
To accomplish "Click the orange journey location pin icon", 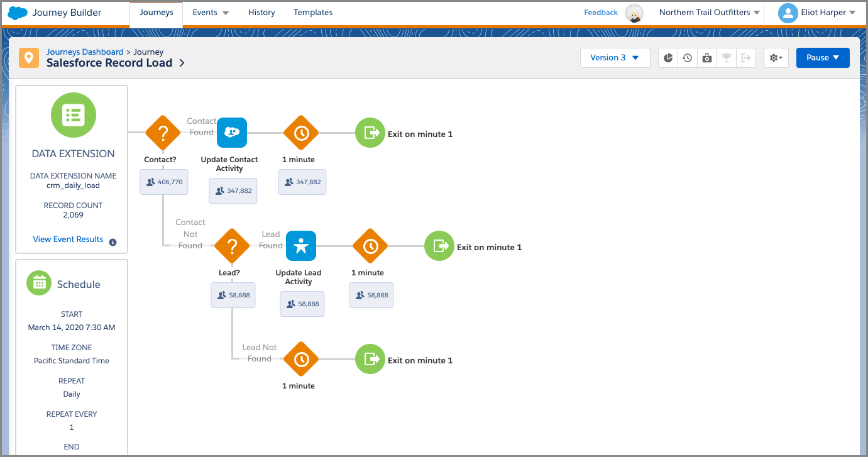I will click(x=28, y=58).
